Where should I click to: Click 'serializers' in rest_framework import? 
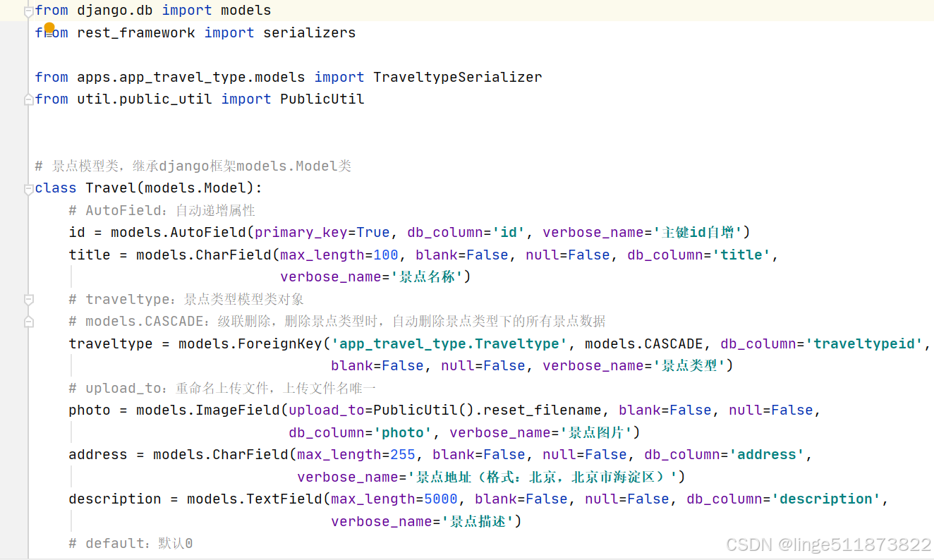pyautogui.click(x=310, y=32)
